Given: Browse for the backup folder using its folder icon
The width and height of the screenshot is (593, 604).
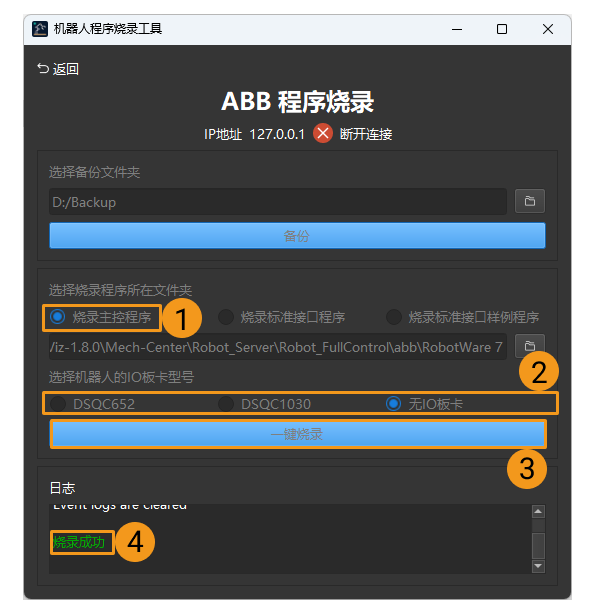Looking at the screenshot, I should pos(530,201).
